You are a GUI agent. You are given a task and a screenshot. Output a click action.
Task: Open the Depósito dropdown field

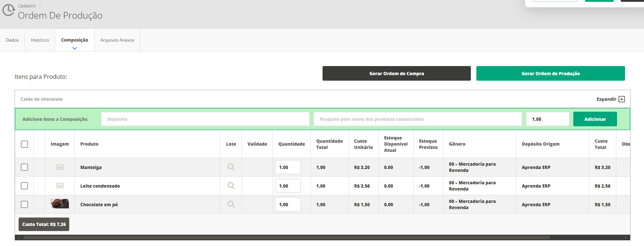(x=205, y=119)
